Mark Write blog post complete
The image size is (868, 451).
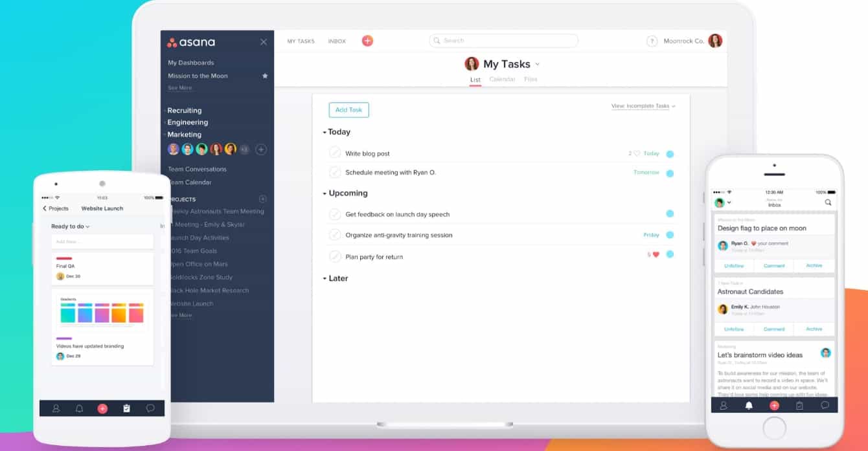click(335, 153)
